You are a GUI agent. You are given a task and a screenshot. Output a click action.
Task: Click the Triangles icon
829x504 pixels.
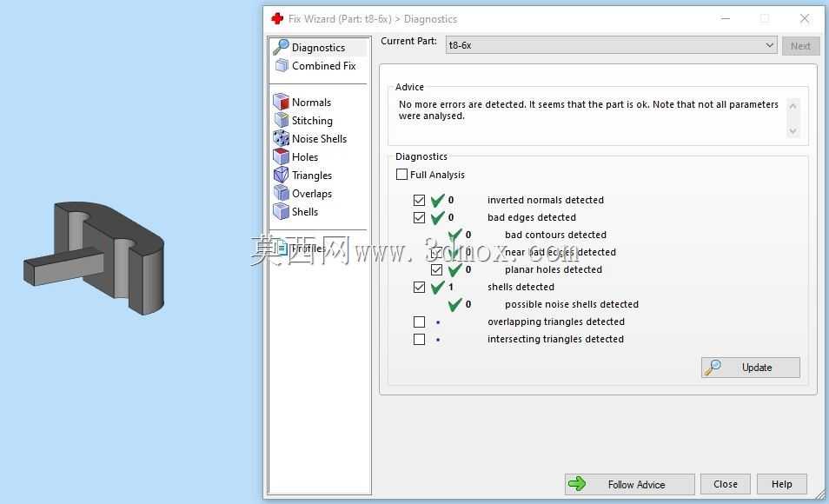(281, 175)
